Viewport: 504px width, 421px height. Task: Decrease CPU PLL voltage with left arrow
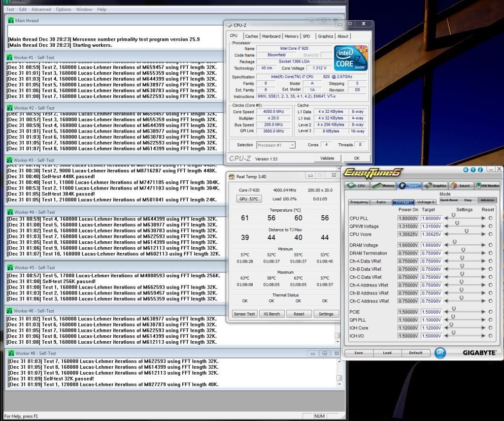pyautogui.click(x=446, y=218)
